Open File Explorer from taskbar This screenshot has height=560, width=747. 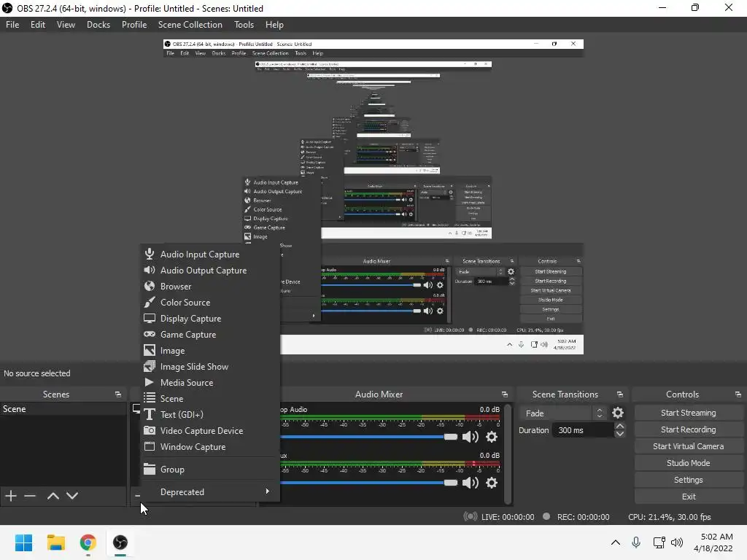click(x=55, y=542)
